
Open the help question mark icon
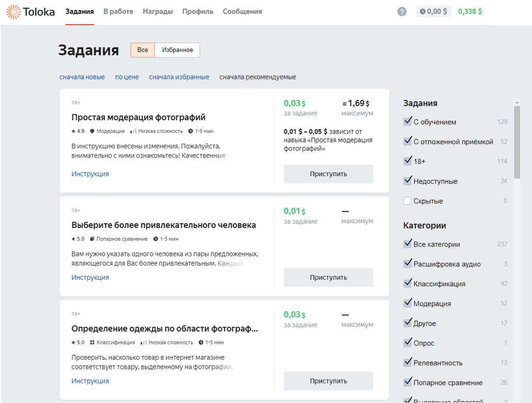coord(402,12)
